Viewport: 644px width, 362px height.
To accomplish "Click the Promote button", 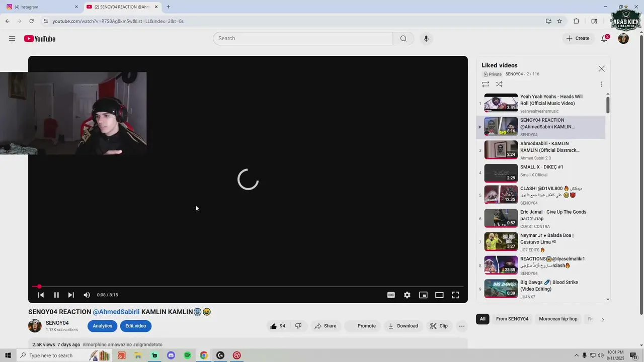I will click(x=362, y=326).
